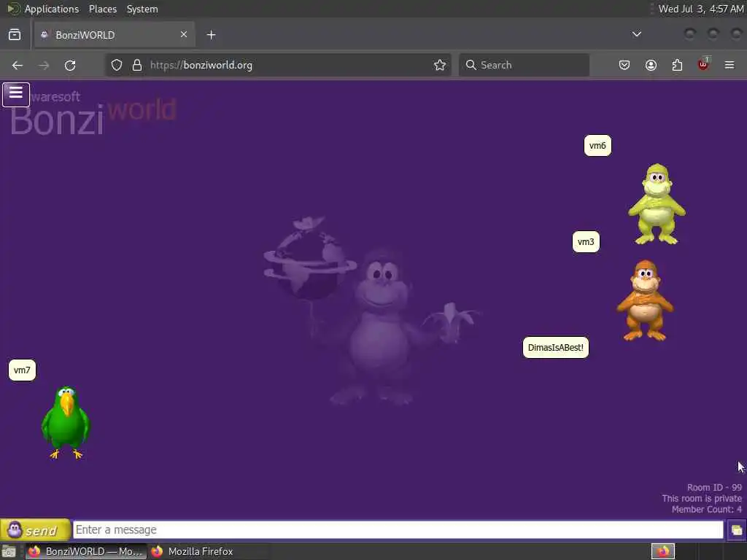Open a new tab with plus
Image resolution: width=747 pixels, height=560 pixels.
211,35
